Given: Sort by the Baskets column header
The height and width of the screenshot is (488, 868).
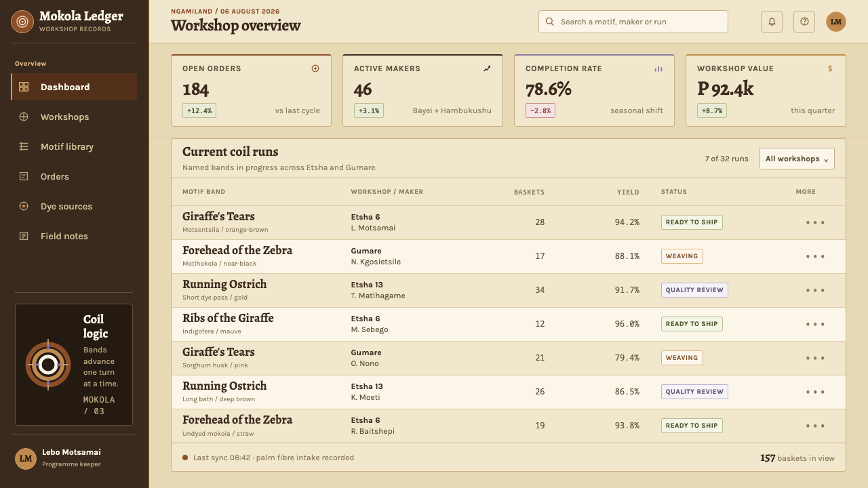Looking at the screenshot, I should pos(529,192).
